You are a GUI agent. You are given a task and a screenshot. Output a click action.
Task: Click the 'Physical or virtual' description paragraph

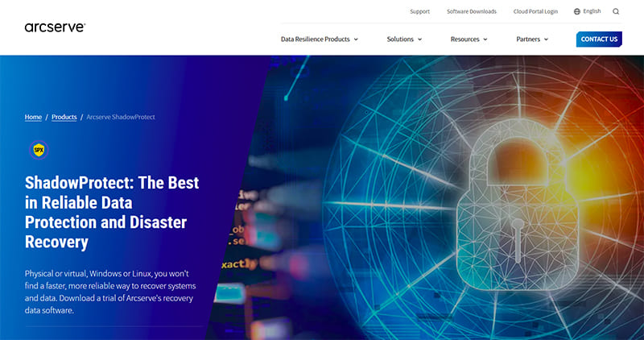pyautogui.click(x=110, y=292)
